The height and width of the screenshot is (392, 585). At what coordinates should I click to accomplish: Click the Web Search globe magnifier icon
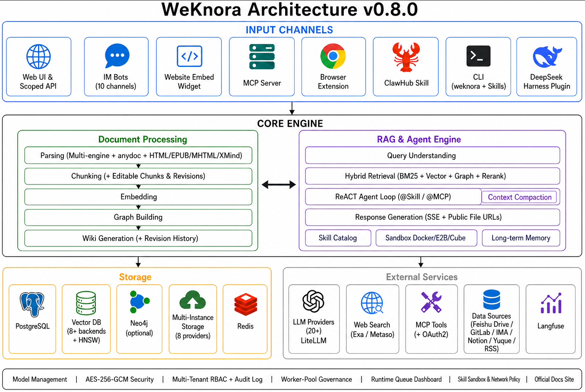(372, 303)
